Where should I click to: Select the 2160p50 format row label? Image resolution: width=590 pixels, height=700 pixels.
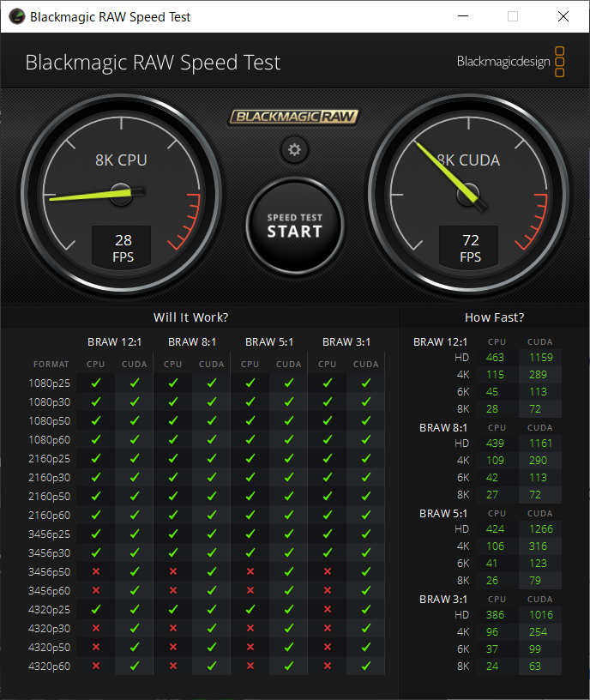point(49,497)
